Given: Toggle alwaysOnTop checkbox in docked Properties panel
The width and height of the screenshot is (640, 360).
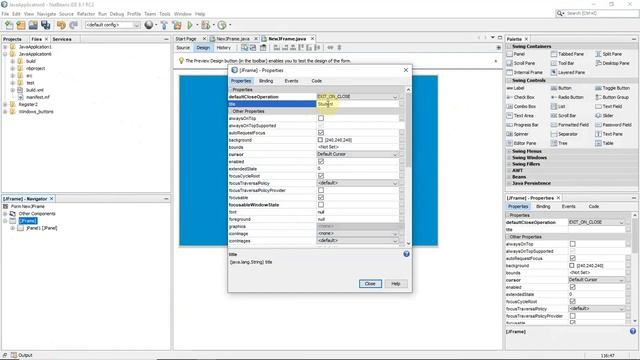Looking at the screenshot, I should click(x=573, y=244).
